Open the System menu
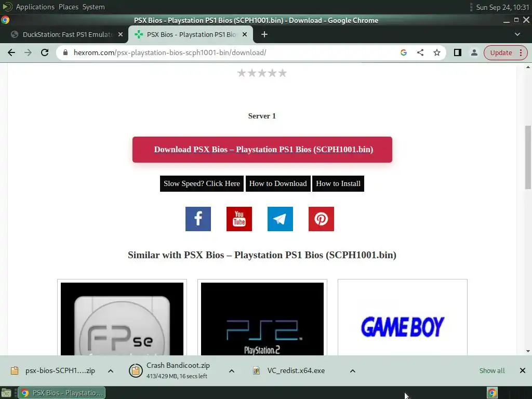532x399 pixels. (94, 7)
